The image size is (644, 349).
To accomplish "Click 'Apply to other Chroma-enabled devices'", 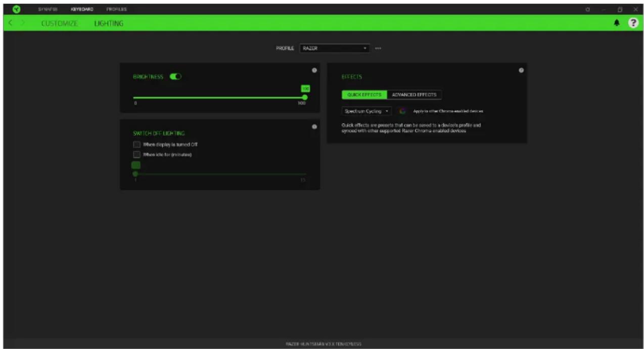I will [448, 111].
